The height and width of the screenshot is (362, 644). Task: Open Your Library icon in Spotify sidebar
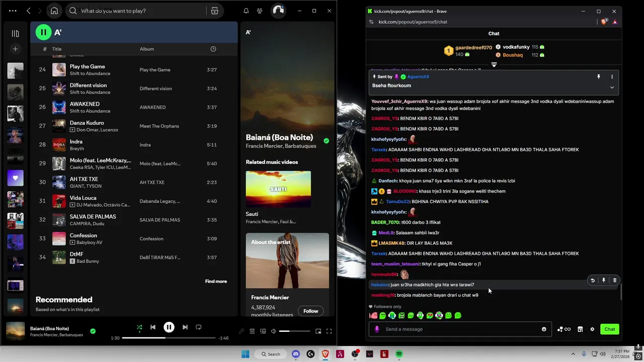coord(16,33)
